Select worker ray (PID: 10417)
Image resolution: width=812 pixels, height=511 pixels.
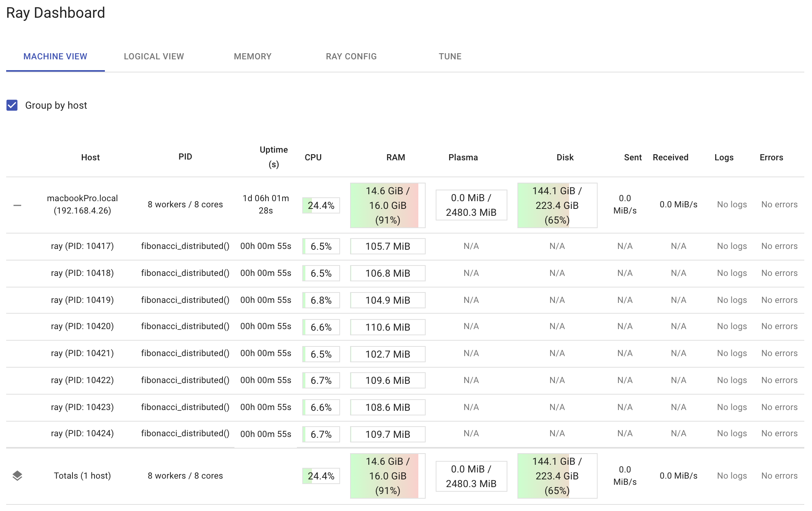coord(83,246)
